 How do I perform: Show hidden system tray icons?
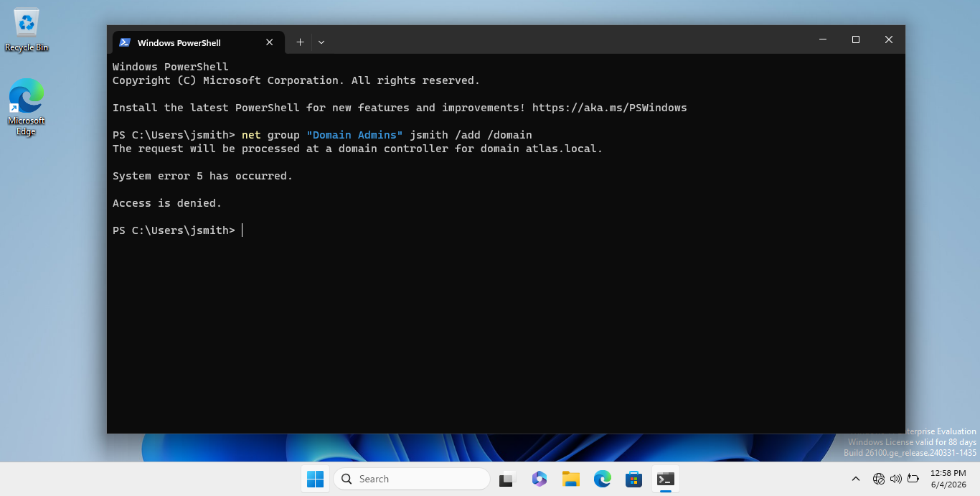click(856, 479)
